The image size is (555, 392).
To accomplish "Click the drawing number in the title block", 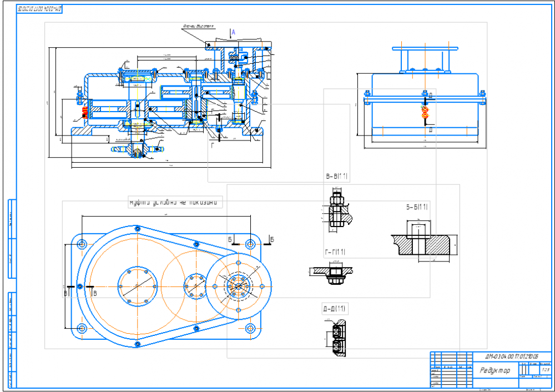I will pos(512,356).
